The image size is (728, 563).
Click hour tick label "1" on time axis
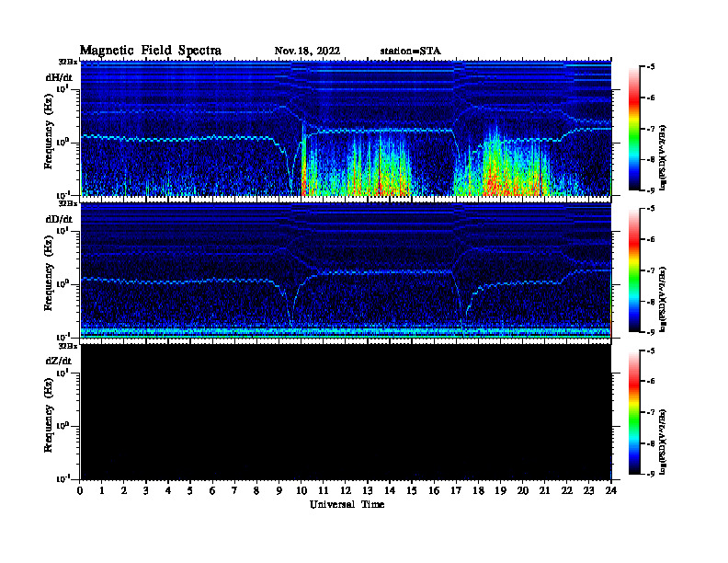(x=102, y=491)
